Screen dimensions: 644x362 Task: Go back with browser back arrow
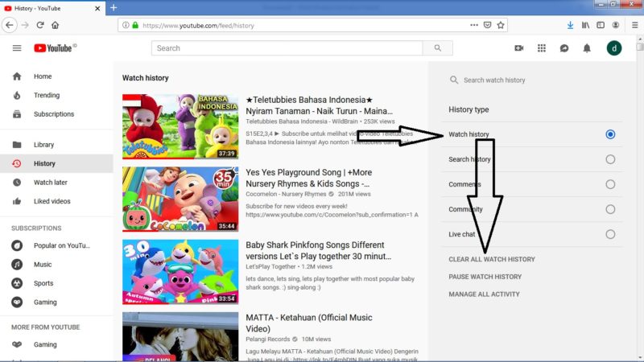(10, 25)
